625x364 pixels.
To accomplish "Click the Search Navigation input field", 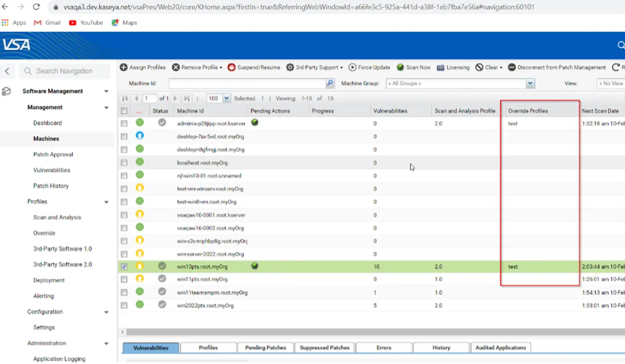I will point(71,71).
